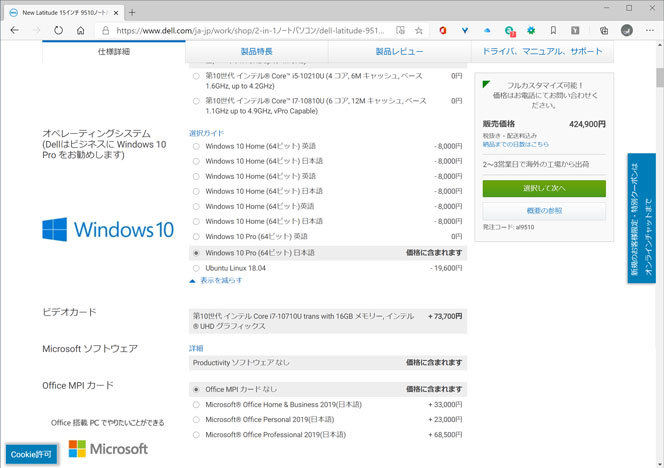This screenshot has height=468, width=664.
Task: Open the blue Y extension icon
Action: tap(465, 30)
